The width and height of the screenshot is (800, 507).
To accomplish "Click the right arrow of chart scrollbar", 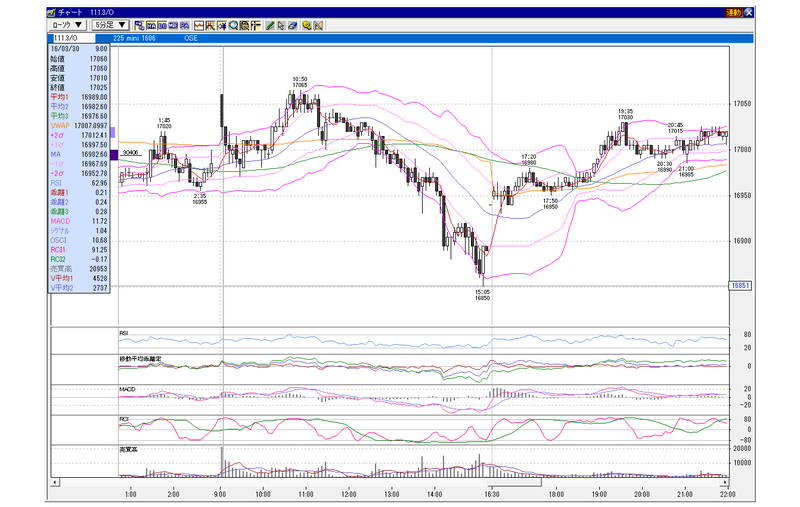I will click(x=724, y=482).
